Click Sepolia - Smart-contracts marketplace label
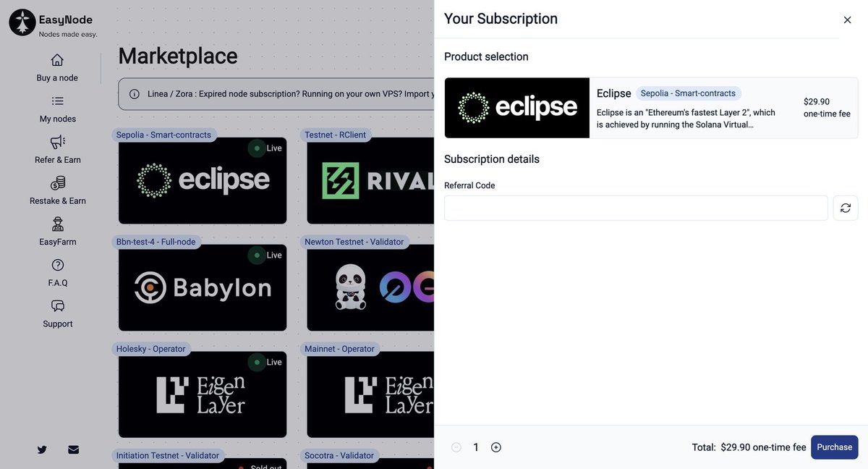 coord(163,135)
